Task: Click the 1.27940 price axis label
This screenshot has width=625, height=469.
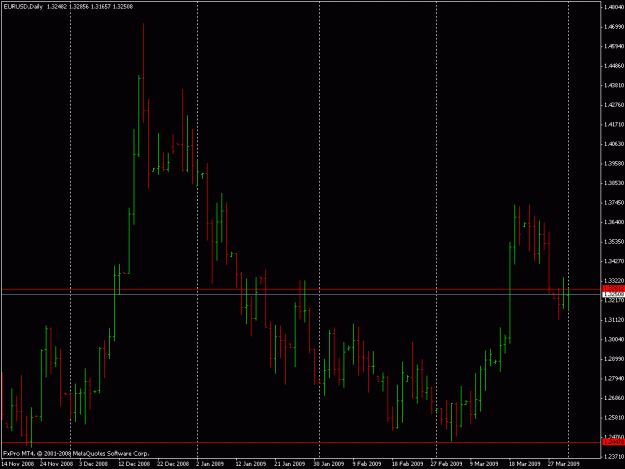Action: [x=614, y=378]
